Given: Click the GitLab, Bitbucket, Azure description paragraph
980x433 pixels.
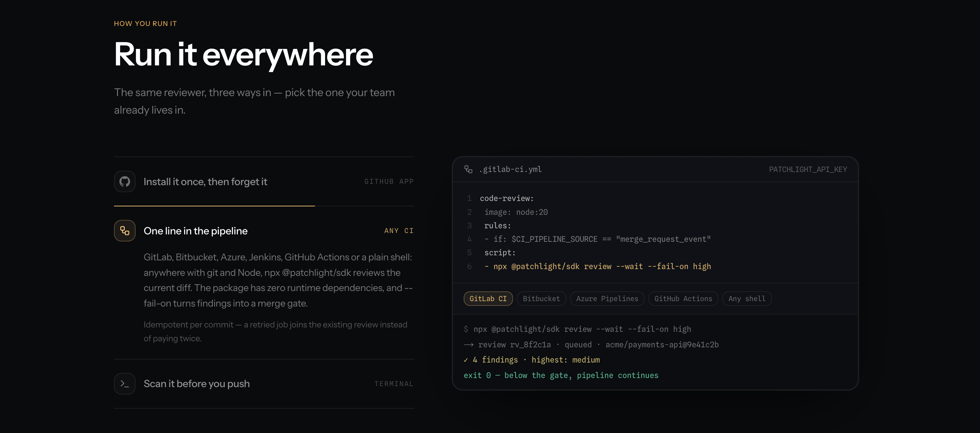Looking at the screenshot, I should point(278,280).
